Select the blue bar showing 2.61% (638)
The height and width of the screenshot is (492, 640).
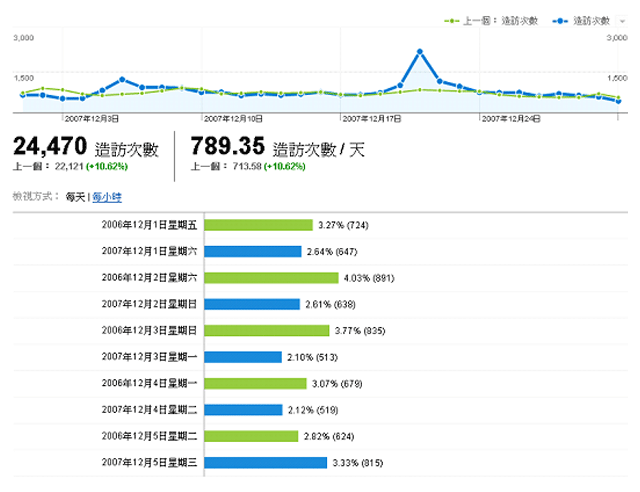[252, 304]
